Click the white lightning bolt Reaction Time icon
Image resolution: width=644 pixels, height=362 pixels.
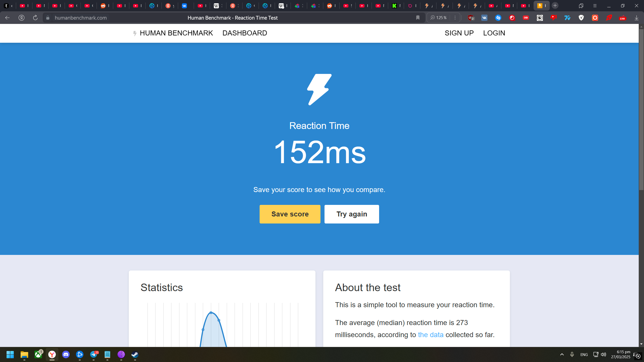[319, 89]
